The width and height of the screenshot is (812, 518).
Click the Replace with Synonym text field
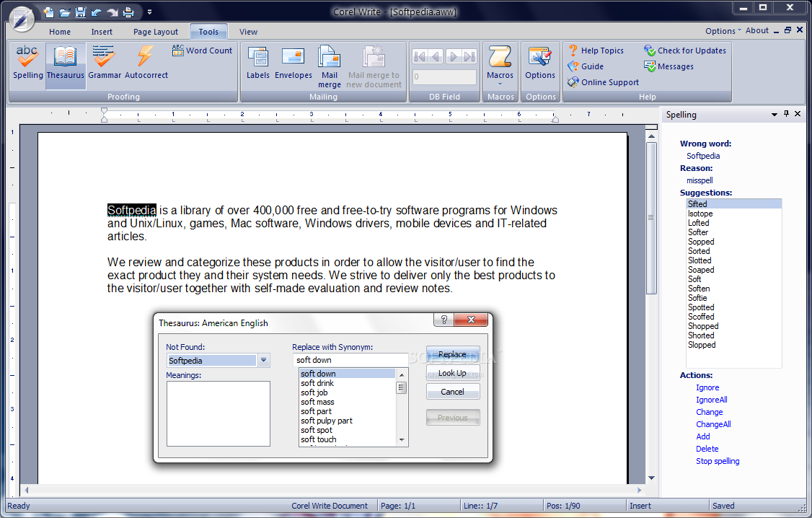click(350, 360)
